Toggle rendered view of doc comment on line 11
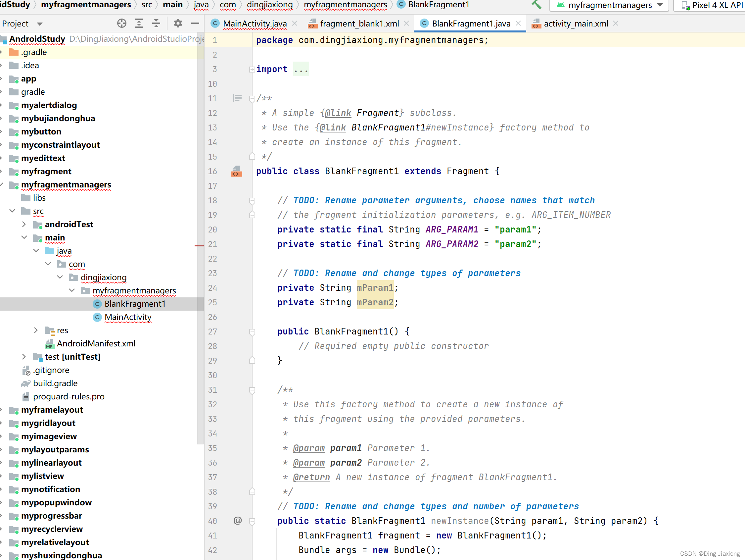 pyautogui.click(x=237, y=98)
